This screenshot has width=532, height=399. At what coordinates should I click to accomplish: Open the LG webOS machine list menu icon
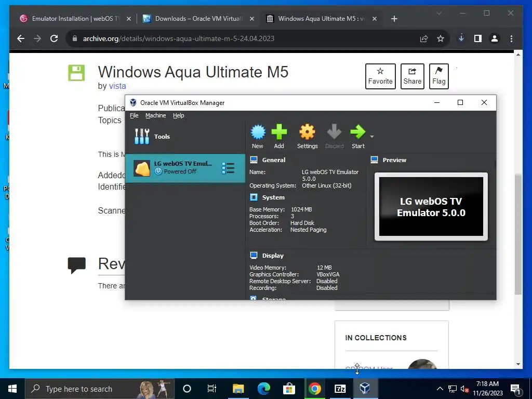228,168
